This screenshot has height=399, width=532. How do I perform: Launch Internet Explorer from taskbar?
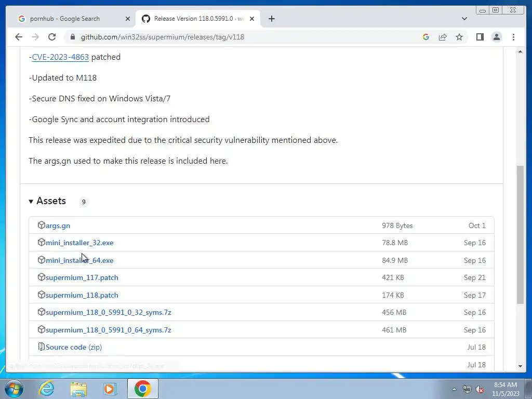(x=46, y=389)
